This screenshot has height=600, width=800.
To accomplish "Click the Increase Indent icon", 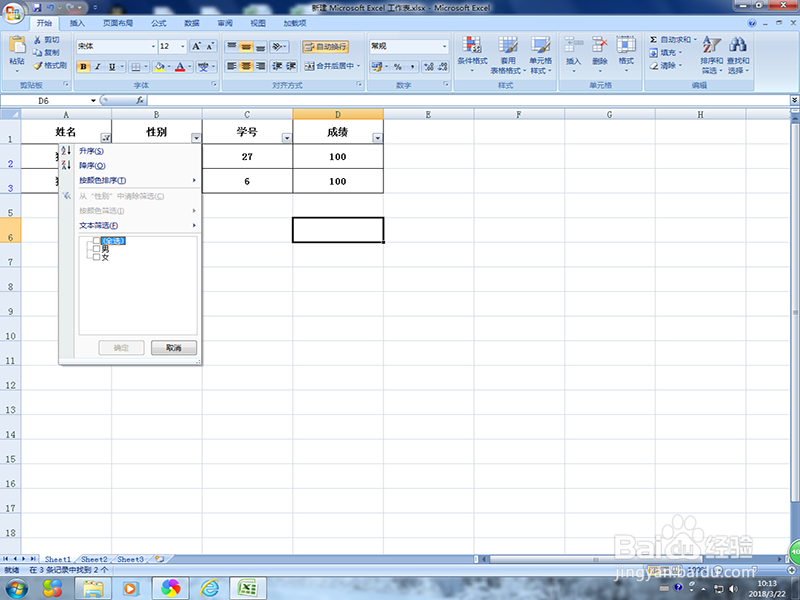I will point(291,66).
